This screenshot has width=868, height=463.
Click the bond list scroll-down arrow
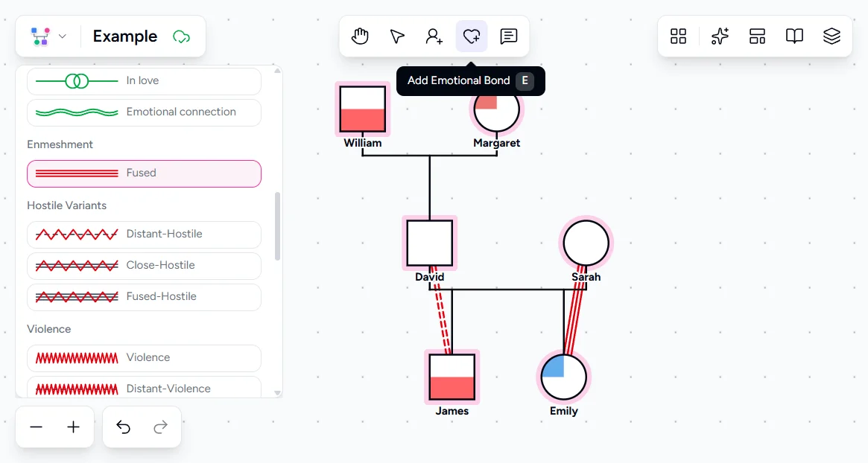pos(277,393)
